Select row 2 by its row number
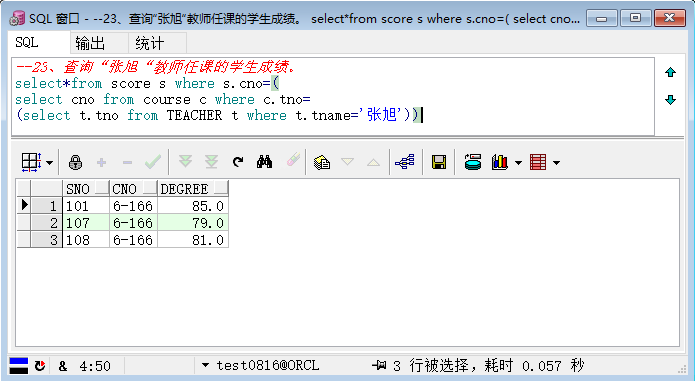 coord(47,222)
